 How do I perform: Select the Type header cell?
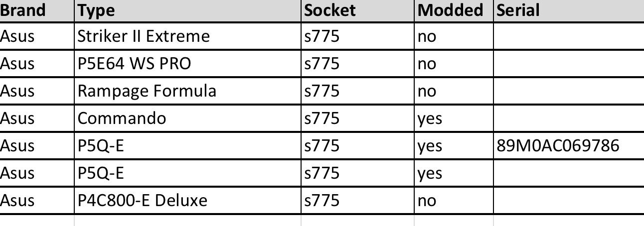[188, 10]
